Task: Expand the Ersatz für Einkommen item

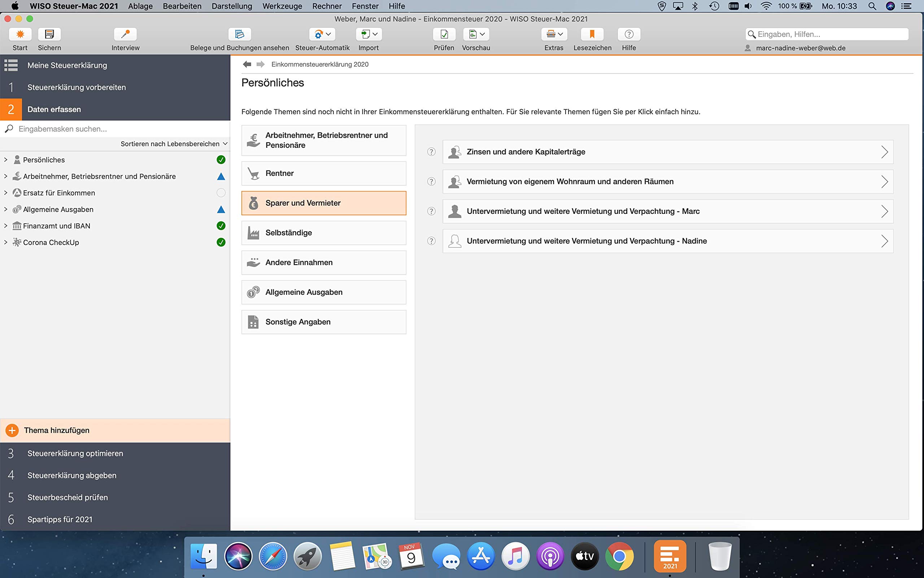Action: tap(6, 193)
